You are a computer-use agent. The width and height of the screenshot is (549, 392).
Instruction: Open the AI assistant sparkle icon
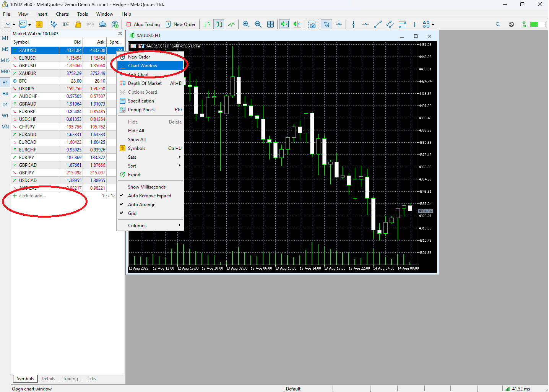[x=54, y=24]
